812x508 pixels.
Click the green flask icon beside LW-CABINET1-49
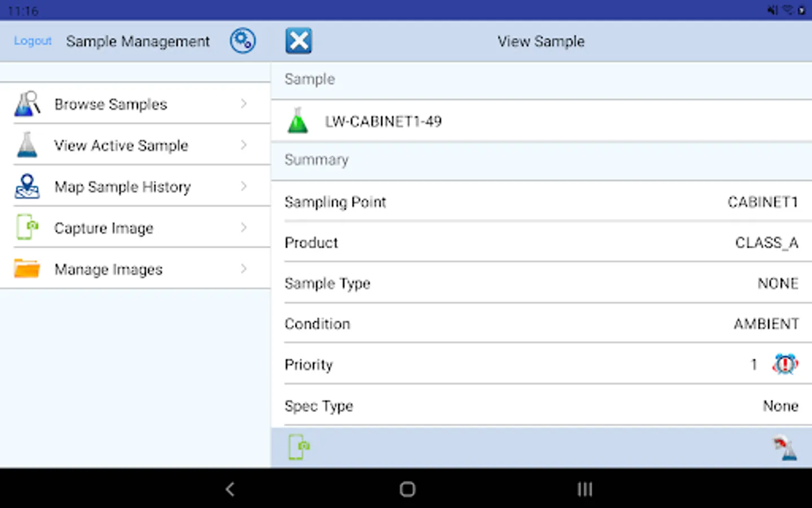coord(298,121)
